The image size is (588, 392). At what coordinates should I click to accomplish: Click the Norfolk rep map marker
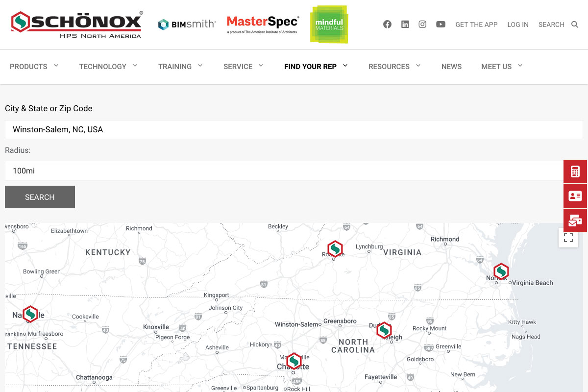click(x=501, y=271)
